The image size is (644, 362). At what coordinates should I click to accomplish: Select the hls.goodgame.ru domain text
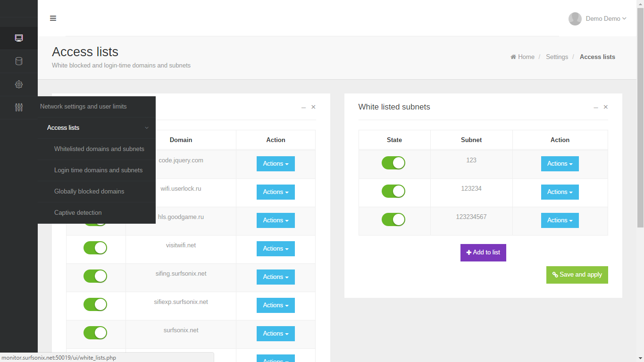(181, 217)
